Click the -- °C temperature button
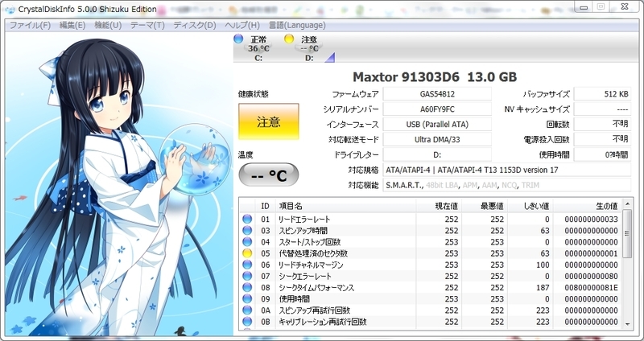Image resolution: width=644 pixels, height=341 pixels. tap(269, 175)
